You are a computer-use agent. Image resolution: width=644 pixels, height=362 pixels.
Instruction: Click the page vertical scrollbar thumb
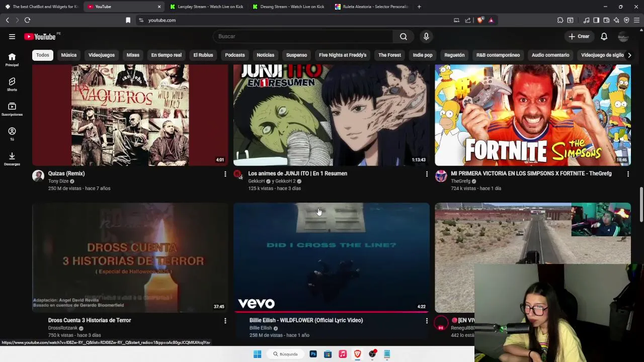(x=641, y=205)
